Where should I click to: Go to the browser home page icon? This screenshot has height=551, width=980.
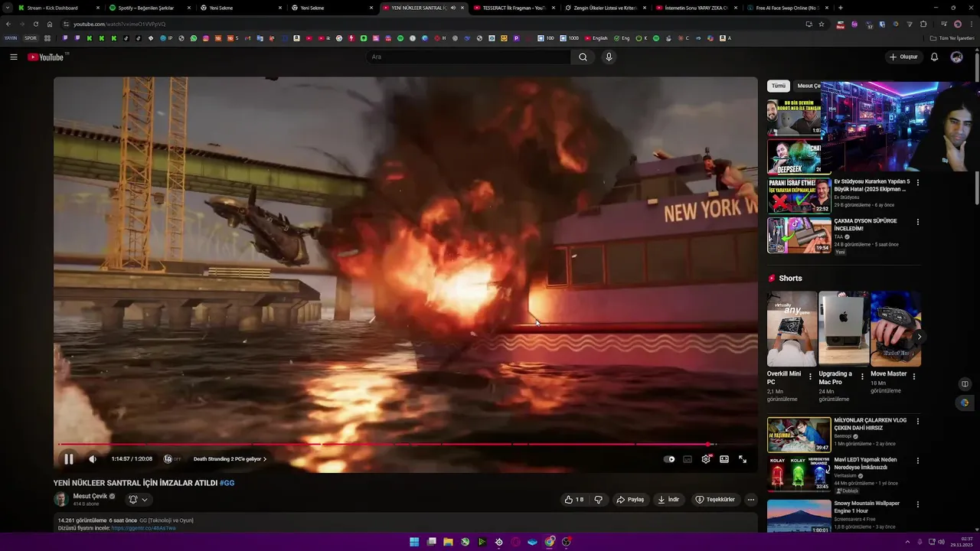click(x=50, y=24)
